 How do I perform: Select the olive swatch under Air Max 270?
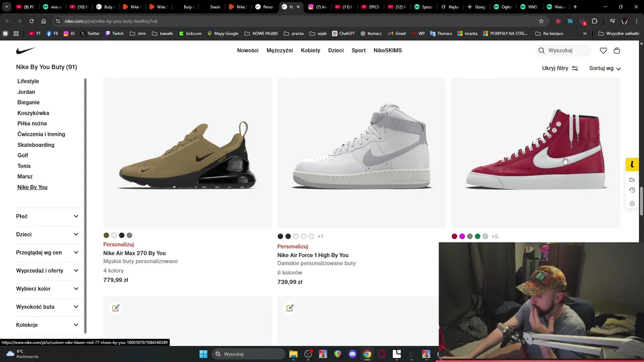106,235
